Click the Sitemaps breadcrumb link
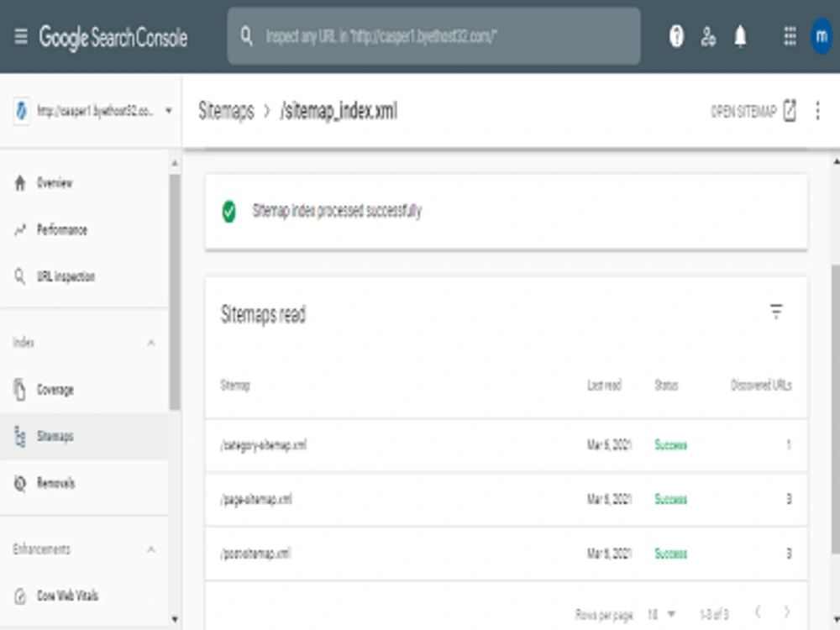This screenshot has width=840, height=630. (x=226, y=111)
